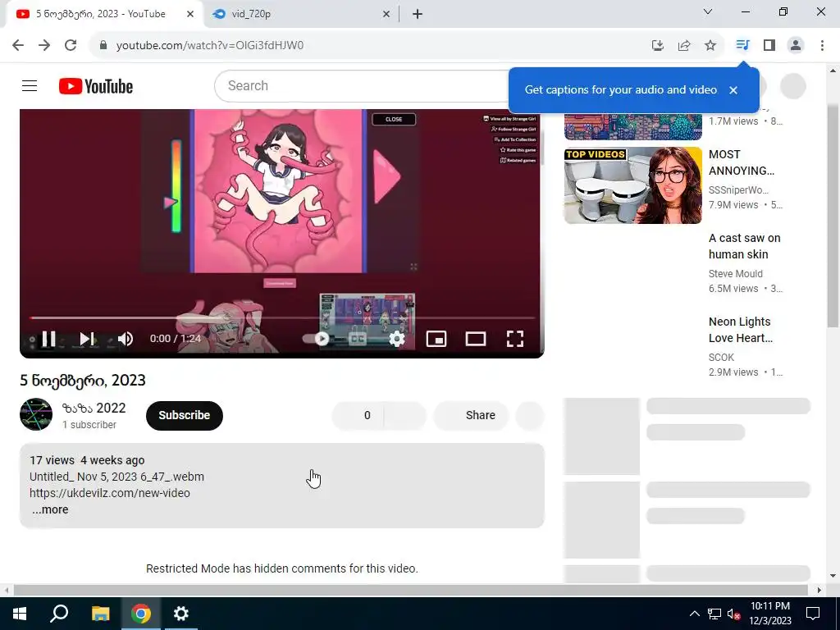Open 'Neon Lights Love Heart...' video
Image resolution: width=840 pixels, height=630 pixels.
click(x=741, y=330)
